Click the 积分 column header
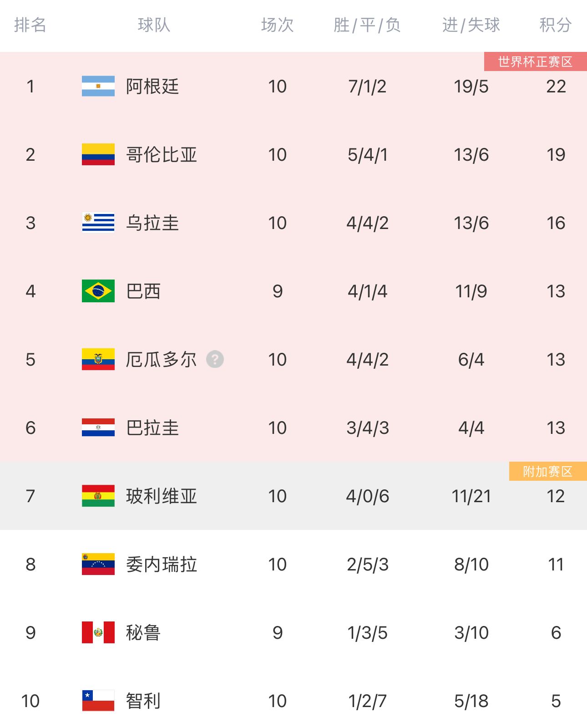This screenshot has width=587, height=728. [x=556, y=25]
